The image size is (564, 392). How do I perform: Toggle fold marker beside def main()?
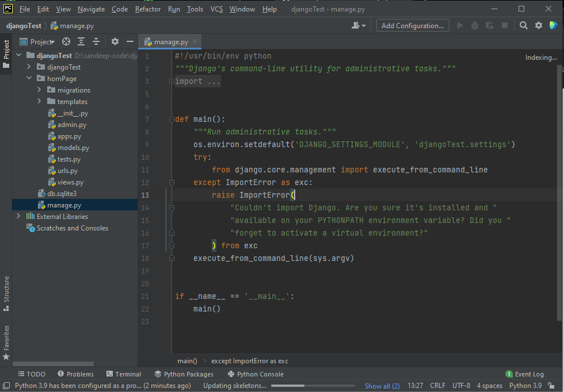point(172,120)
